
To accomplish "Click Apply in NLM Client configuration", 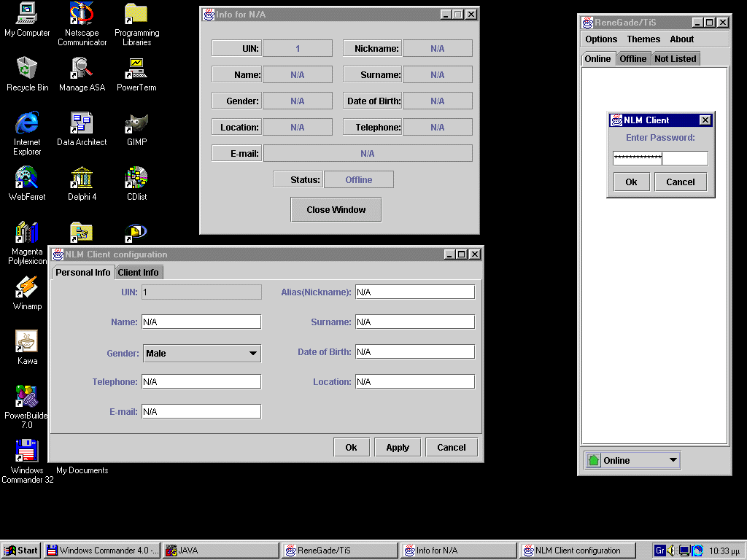I will 398,447.
